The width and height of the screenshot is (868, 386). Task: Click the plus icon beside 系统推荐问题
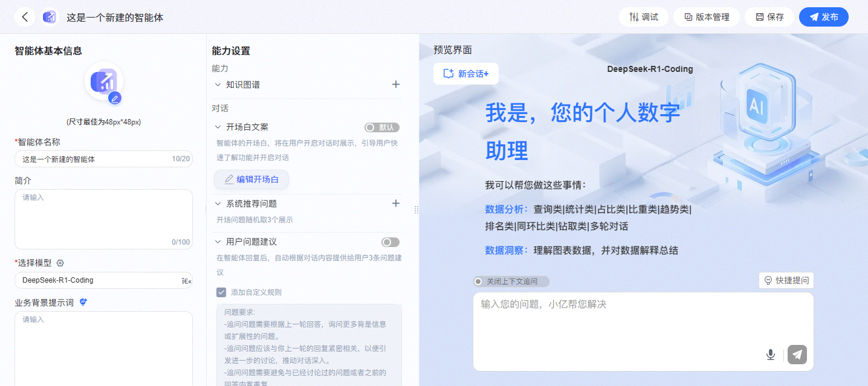pyautogui.click(x=396, y=203)
